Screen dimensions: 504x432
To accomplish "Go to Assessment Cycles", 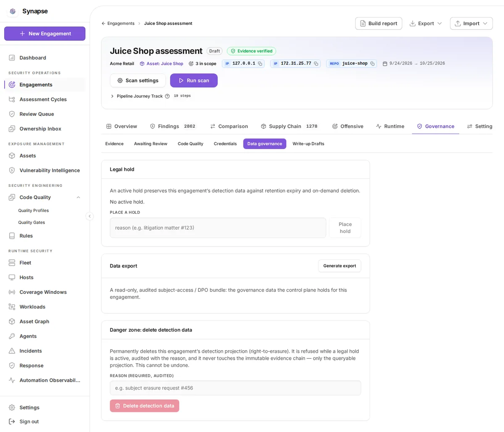I will [x=45, y=99].
